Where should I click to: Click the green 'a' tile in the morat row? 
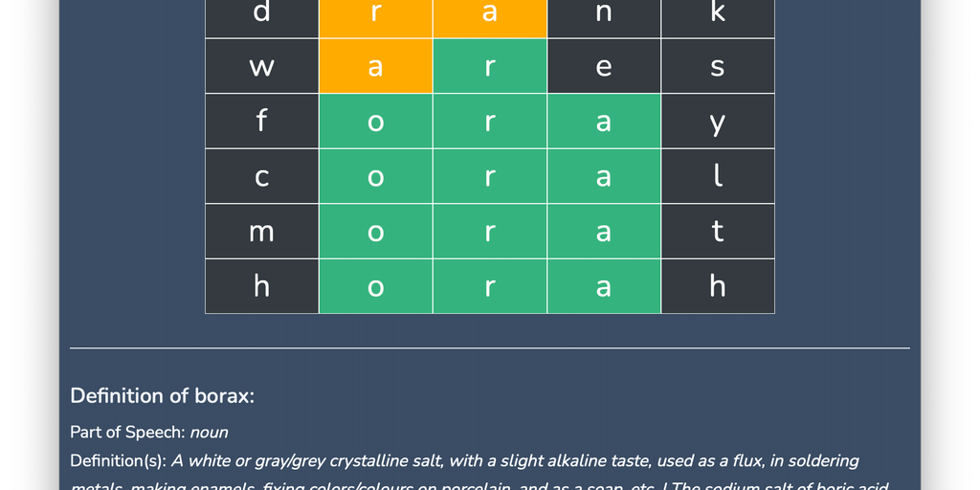point(603,231)
